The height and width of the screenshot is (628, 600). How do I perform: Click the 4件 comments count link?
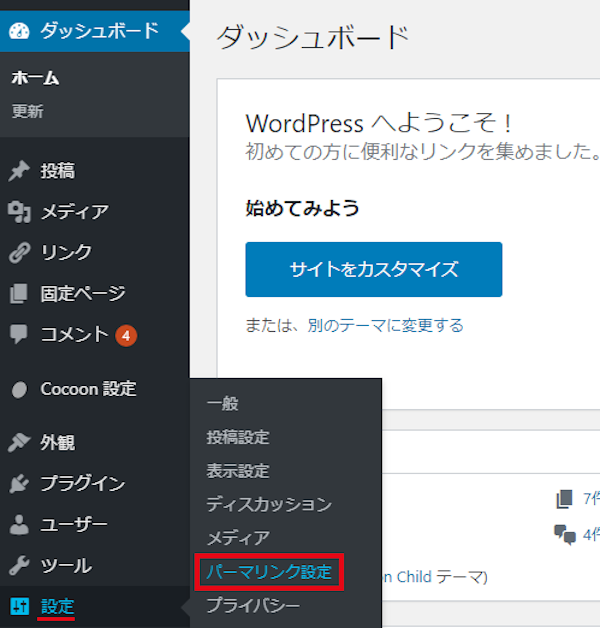pos(591,535)
